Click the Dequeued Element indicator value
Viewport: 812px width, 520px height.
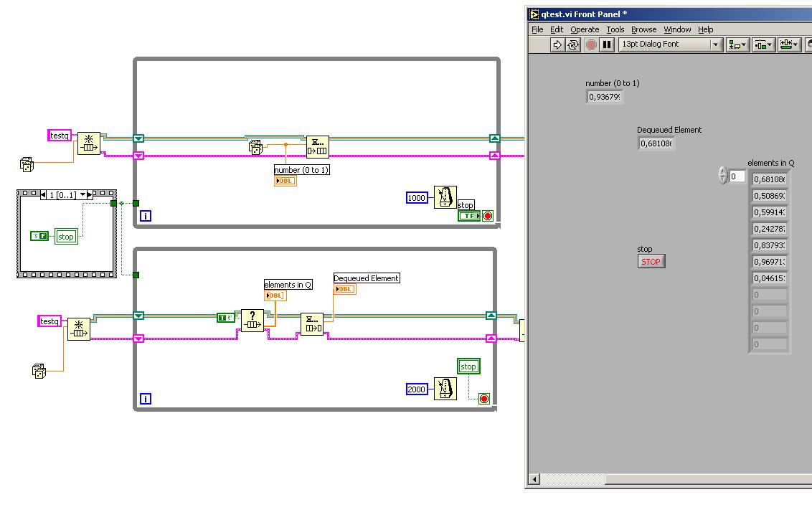656,143
